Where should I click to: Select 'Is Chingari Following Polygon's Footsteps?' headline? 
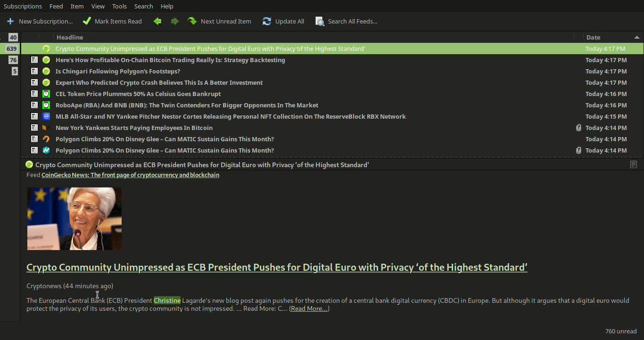[118, 71]
